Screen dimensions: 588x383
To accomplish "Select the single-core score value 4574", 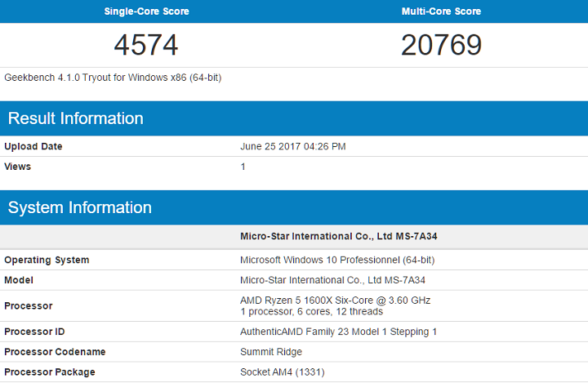I will (146, 45).
